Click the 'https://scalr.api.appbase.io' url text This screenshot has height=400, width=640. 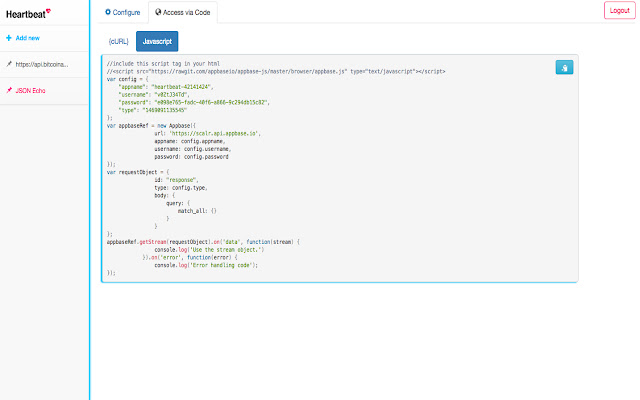pos(213,133)
